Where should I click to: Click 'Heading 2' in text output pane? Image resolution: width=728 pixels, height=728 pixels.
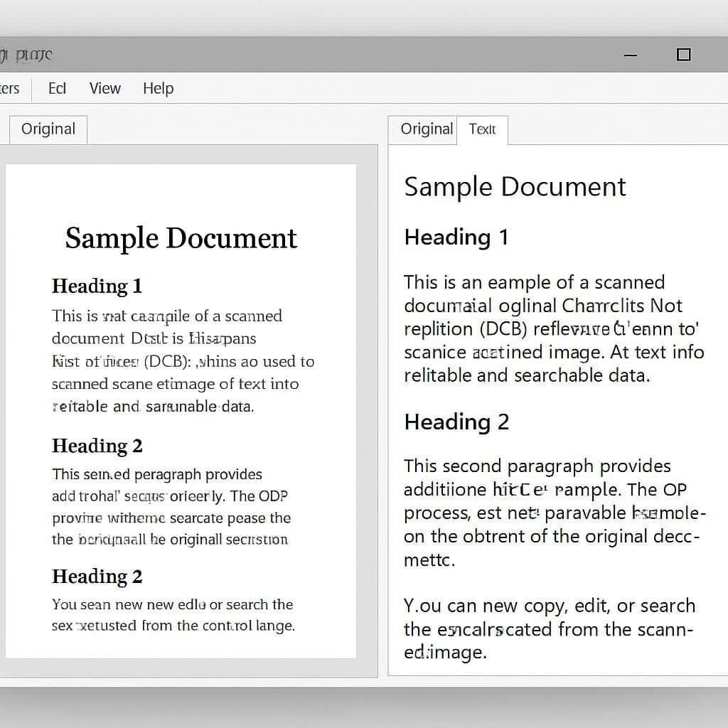click(456, 422)
